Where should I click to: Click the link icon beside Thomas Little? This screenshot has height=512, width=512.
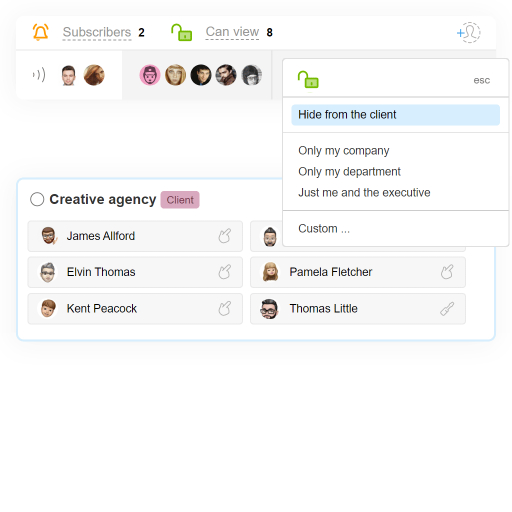447,309
